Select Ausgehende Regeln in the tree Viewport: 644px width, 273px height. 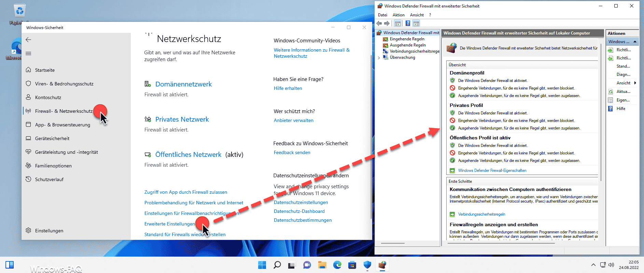point(408,45)
